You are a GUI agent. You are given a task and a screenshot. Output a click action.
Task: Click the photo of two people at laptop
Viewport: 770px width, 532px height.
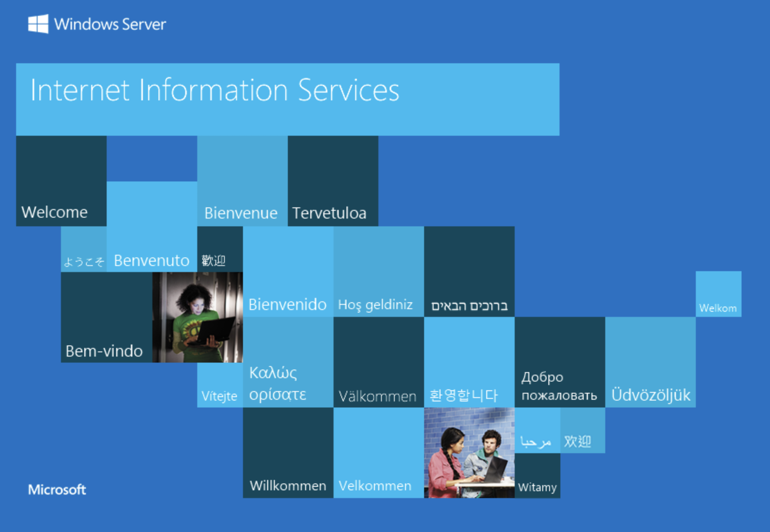click(x=469, y=454)
